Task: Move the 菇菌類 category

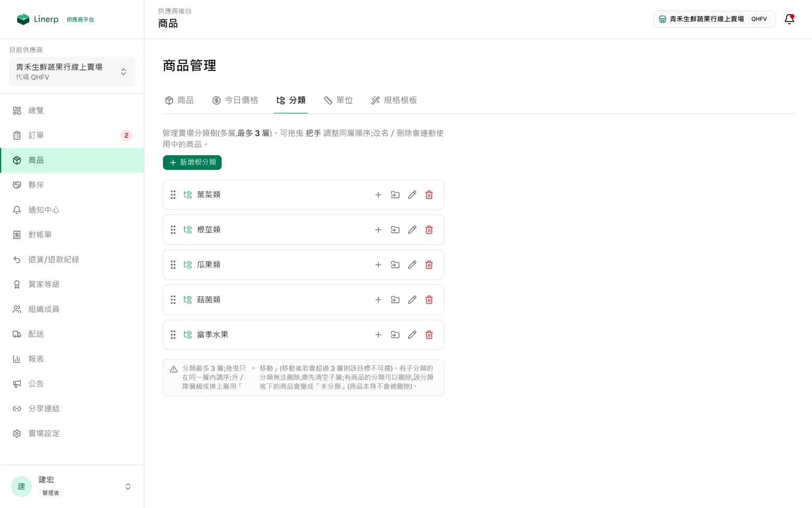Action: click(395, 300)
